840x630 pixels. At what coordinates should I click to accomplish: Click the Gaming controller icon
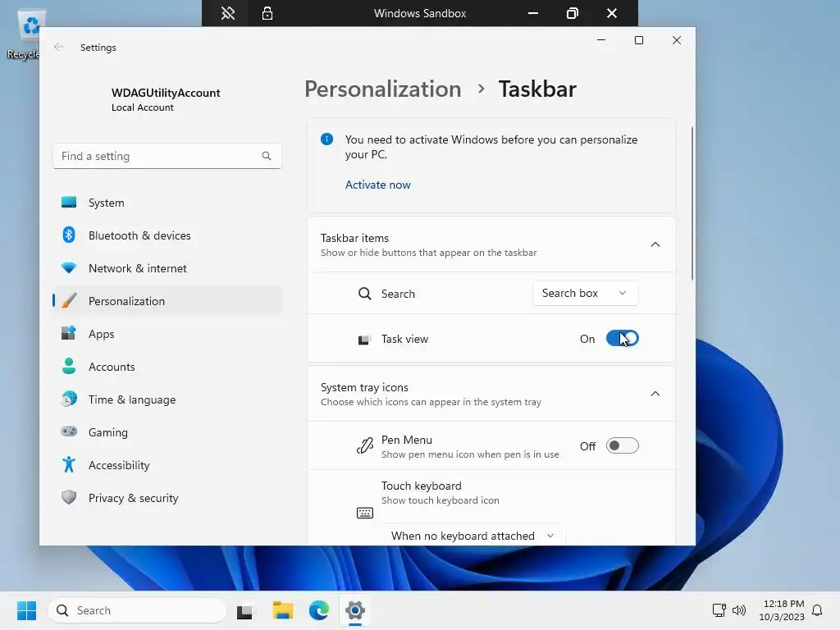click(x=69, y=431)
